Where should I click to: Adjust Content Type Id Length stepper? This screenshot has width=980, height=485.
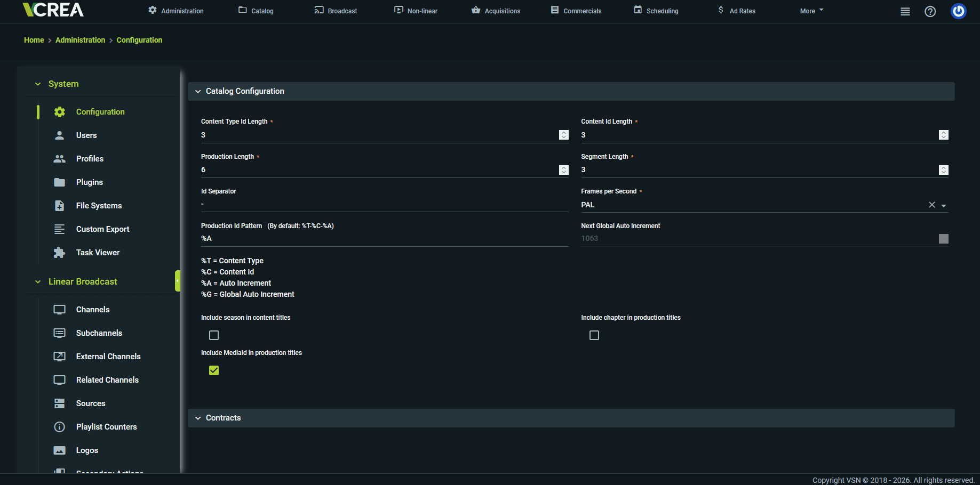(564, 135)
